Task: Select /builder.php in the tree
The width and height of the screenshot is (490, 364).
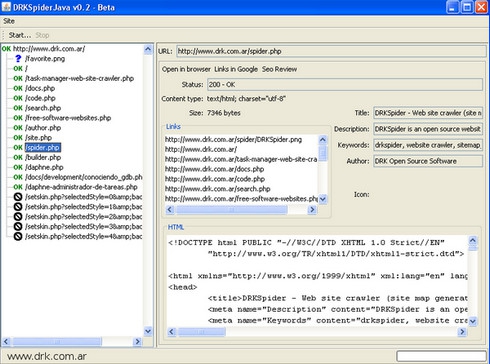Action: (43, 157)
